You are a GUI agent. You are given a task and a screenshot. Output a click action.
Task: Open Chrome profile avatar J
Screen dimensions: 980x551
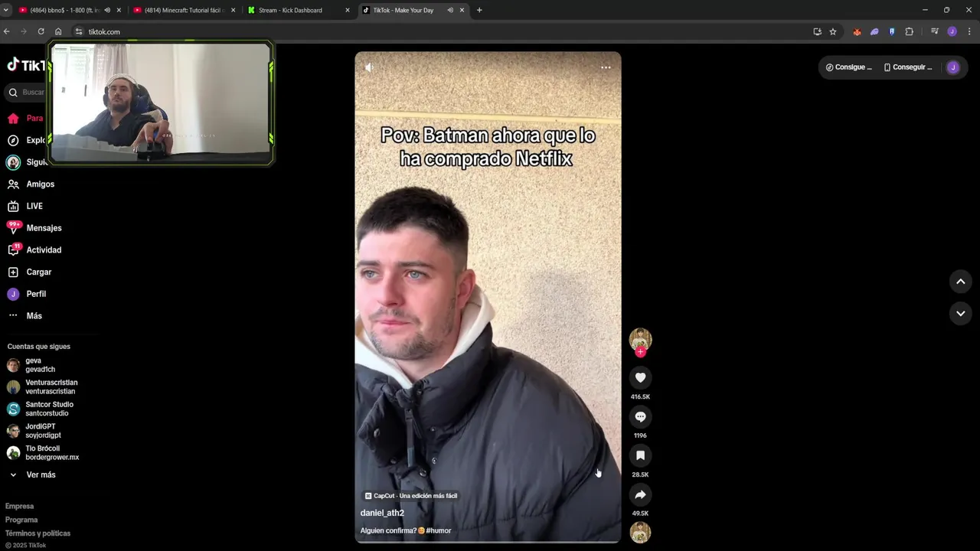point(952,31)
